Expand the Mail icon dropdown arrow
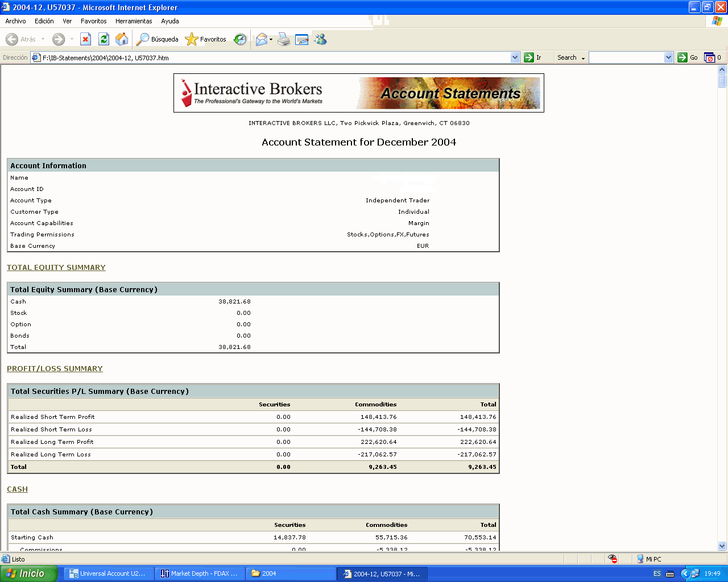The width and height of the screenshot is (728, 582). (271, 39)
